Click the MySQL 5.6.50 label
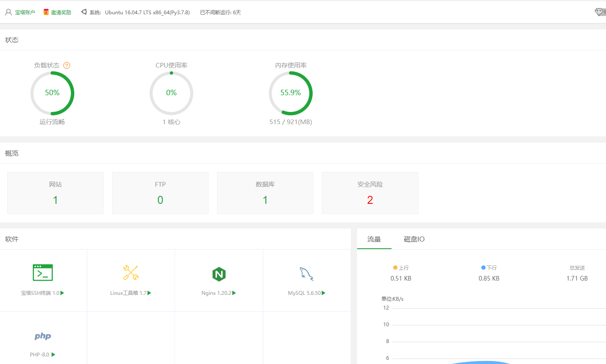The height and width of the screenshot is (364, 606). [304, 293]
